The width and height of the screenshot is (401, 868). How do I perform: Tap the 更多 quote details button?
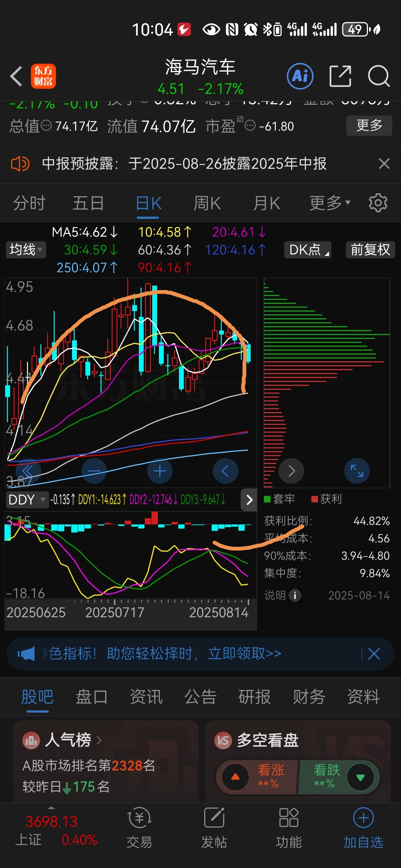[369, 125]
